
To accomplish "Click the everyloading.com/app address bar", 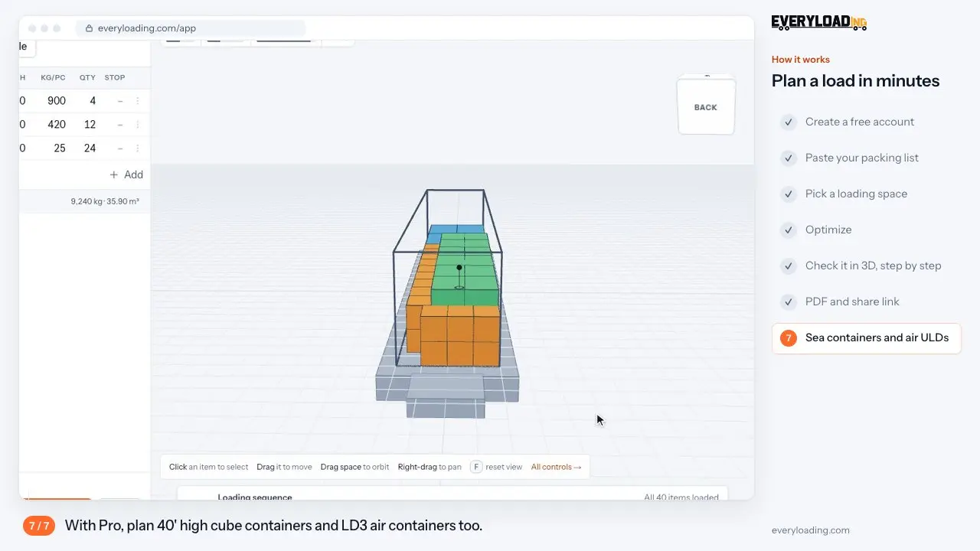I will (x=190, y=28).
